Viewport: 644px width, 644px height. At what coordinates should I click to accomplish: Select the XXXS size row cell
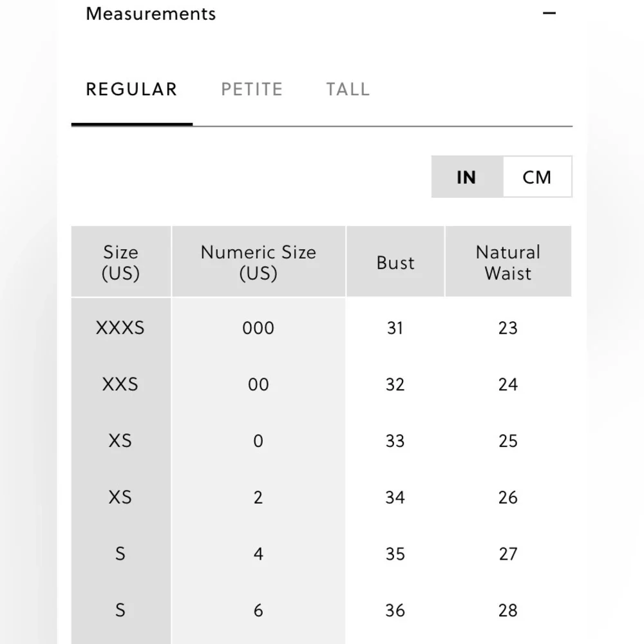(x=121, y=328)
